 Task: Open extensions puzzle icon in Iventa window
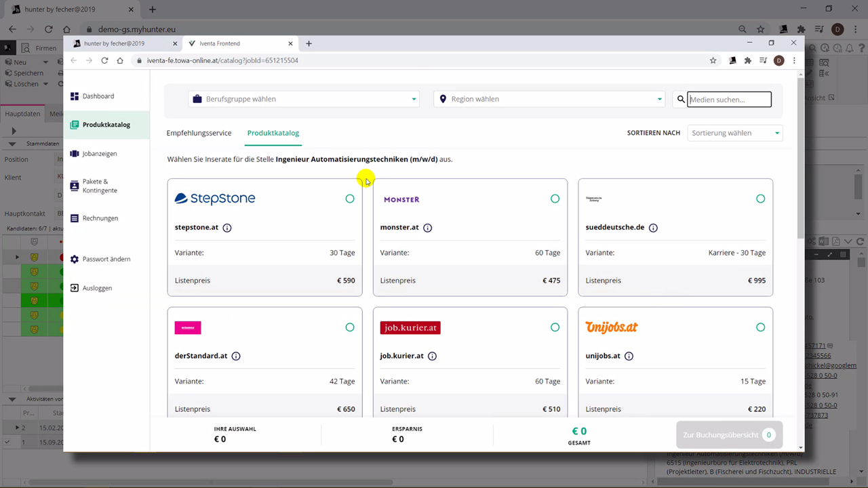click(748, 60)
